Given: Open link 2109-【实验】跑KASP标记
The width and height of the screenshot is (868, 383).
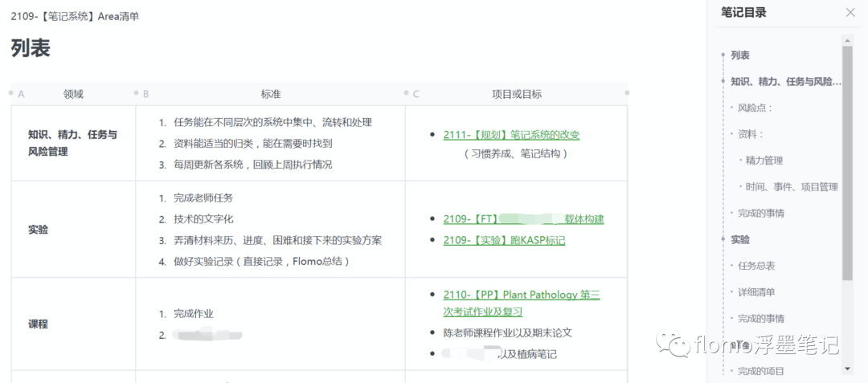Looking at the screenshot, I should (504, 240).
